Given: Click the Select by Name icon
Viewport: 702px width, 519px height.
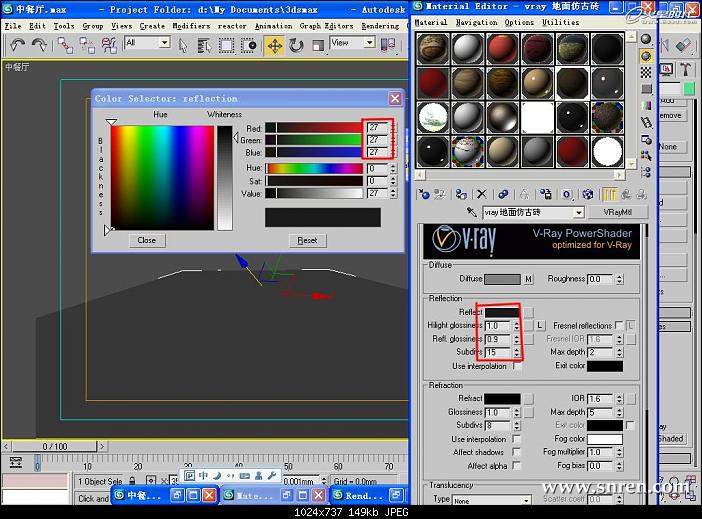Looking at the screenshot, I should tap(204, 45).
